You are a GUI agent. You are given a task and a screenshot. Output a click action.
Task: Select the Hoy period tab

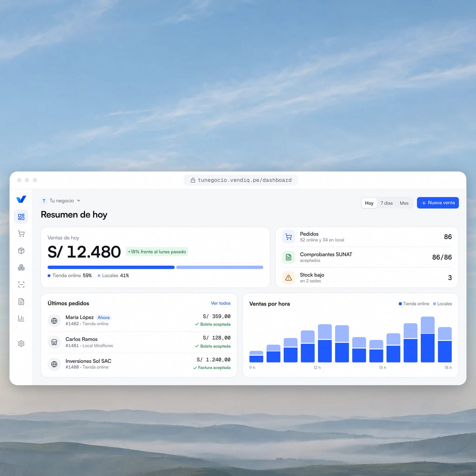click(369, 203)
